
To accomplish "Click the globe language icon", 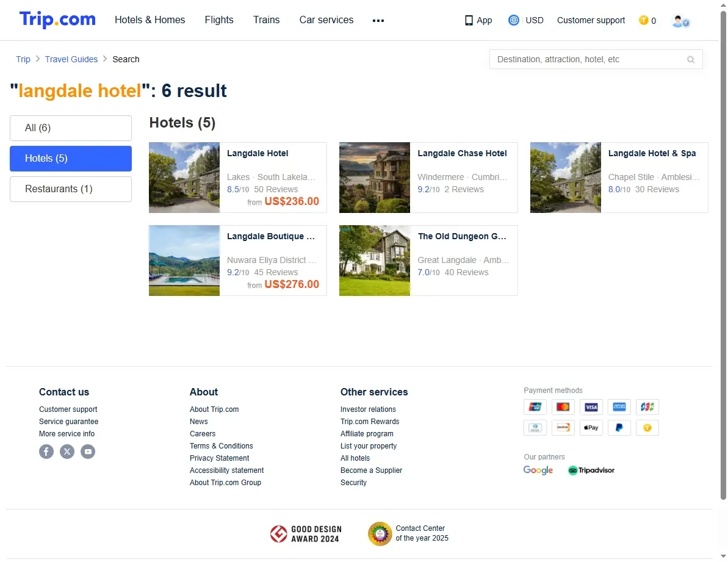I will coord(513,20).
